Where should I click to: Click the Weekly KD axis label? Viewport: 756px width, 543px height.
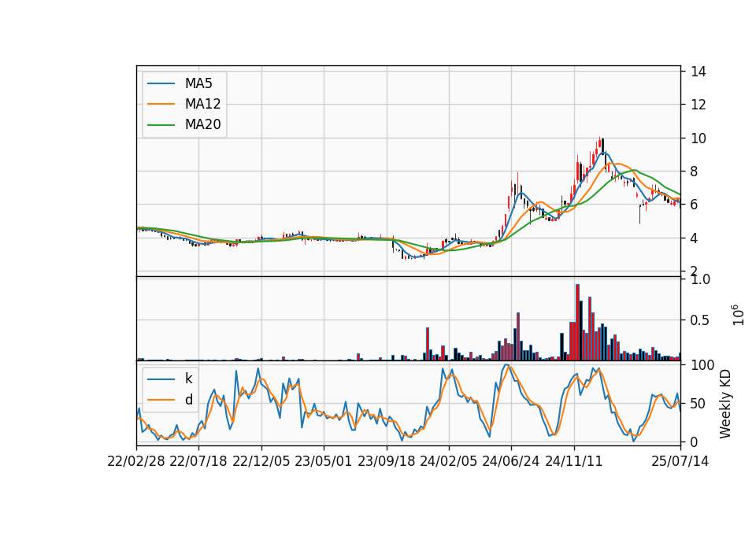coord(725,404)
